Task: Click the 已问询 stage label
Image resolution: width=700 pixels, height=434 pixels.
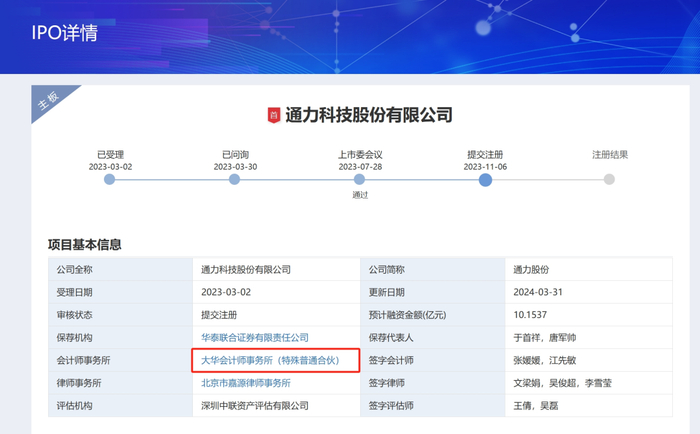Action: (235, 155)
